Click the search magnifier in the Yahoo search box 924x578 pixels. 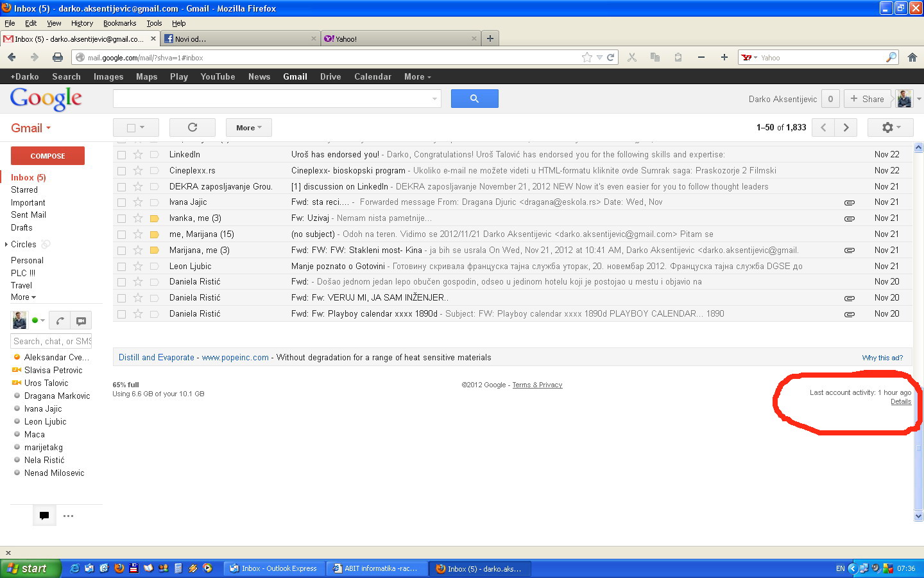[x=891, y=57]
